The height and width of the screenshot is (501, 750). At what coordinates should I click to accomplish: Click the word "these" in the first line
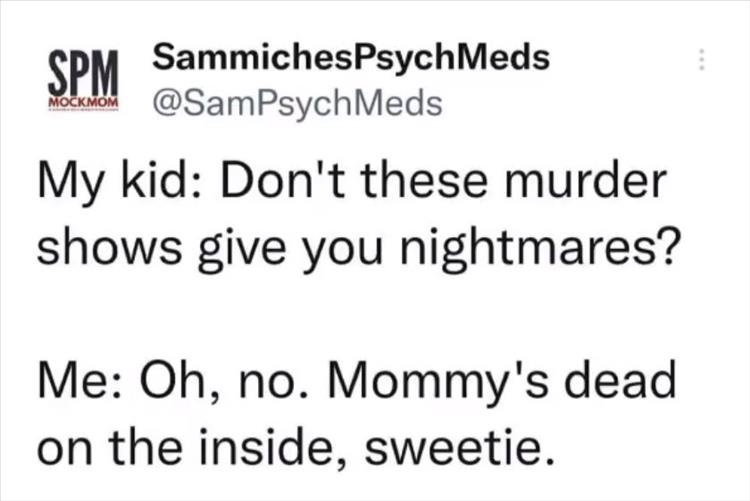(393, 185)
